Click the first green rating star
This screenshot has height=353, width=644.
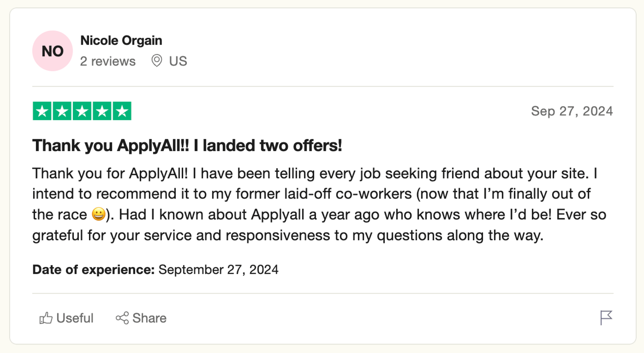point(42,111)
